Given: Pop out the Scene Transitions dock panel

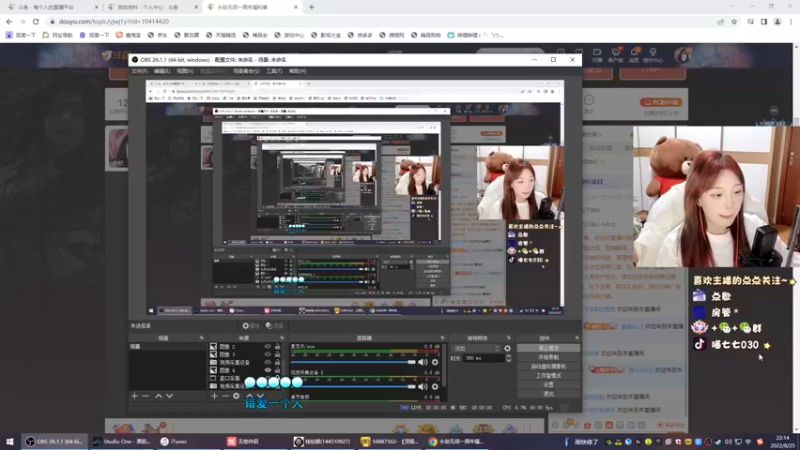Looking at the screenshot, I should [x=509, y=338].
